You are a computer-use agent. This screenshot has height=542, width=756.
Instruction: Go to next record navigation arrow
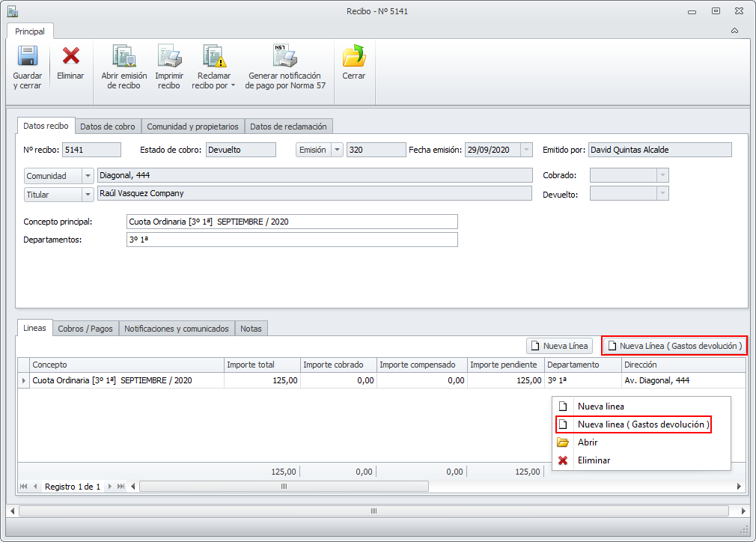pos(110,486)
